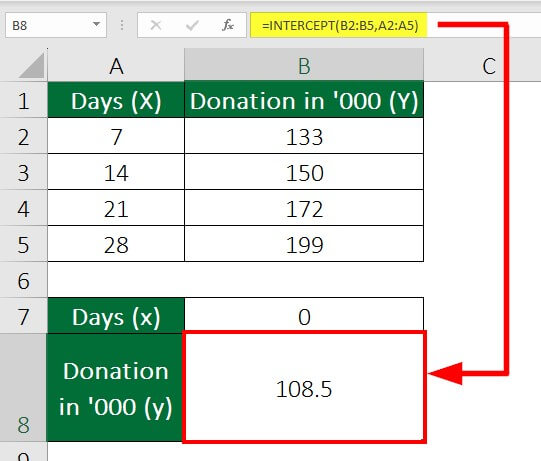Select empty cell B6
The width and height of the screenshot is (541, 461).
(304, 280)
